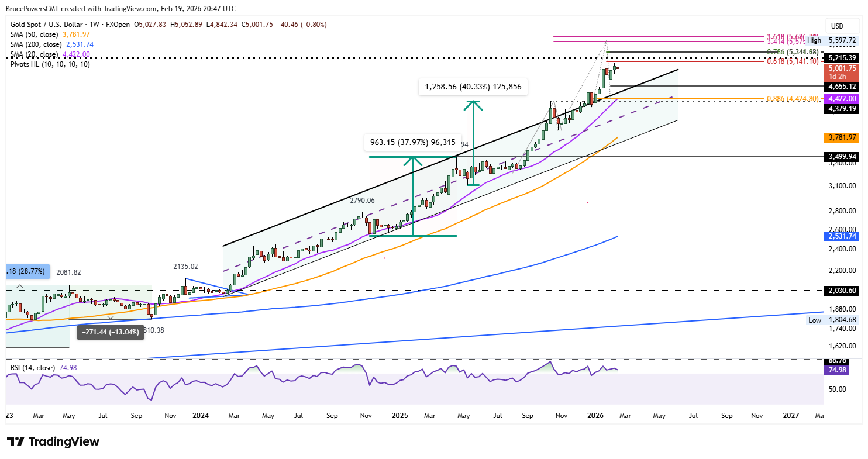Click the 2,030.60 price axis tag
Image resolution: width=868 pixels, height=459 pixels.
(842, 290)
